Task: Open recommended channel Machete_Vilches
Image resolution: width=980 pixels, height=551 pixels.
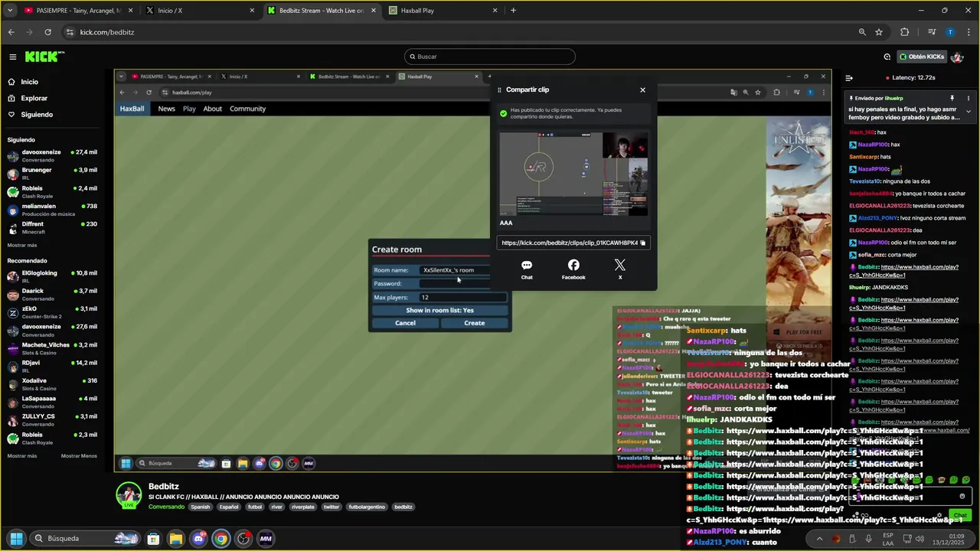Action: coord(52,348)
